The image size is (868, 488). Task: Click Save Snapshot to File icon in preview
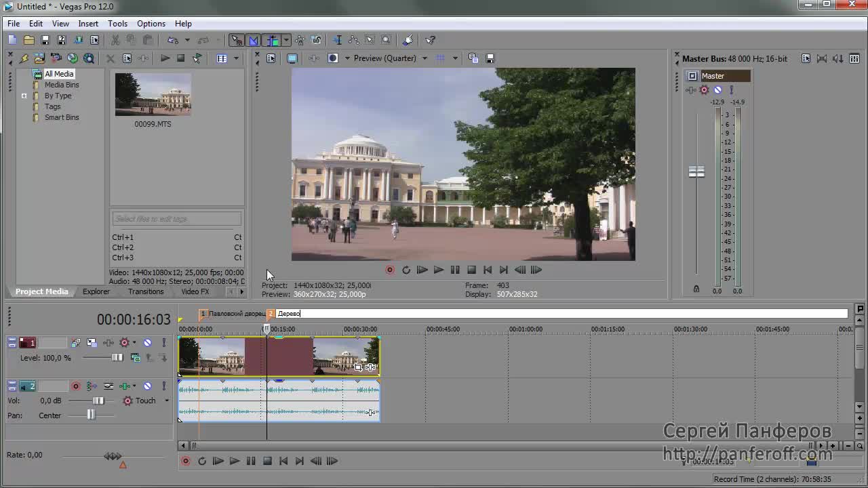coord(490,58)
